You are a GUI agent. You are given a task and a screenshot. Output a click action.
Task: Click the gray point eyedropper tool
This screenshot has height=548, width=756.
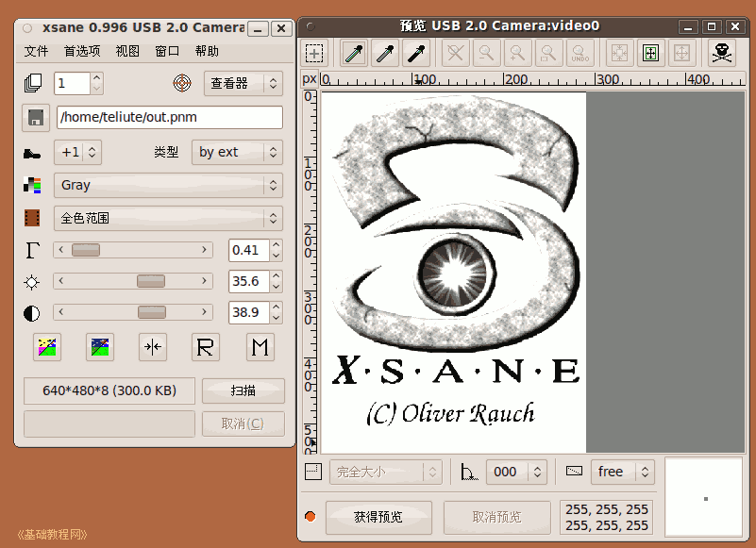point(385,53)
